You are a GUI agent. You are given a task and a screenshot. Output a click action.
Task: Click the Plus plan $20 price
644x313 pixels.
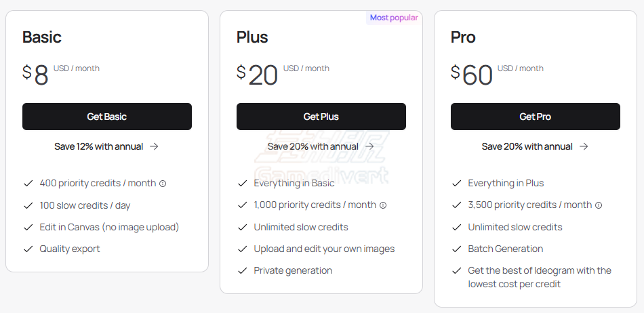tap(258, 75)
